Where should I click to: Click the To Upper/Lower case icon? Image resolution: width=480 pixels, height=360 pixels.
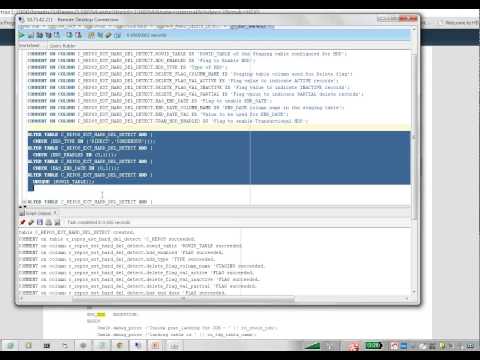(100, 35)
